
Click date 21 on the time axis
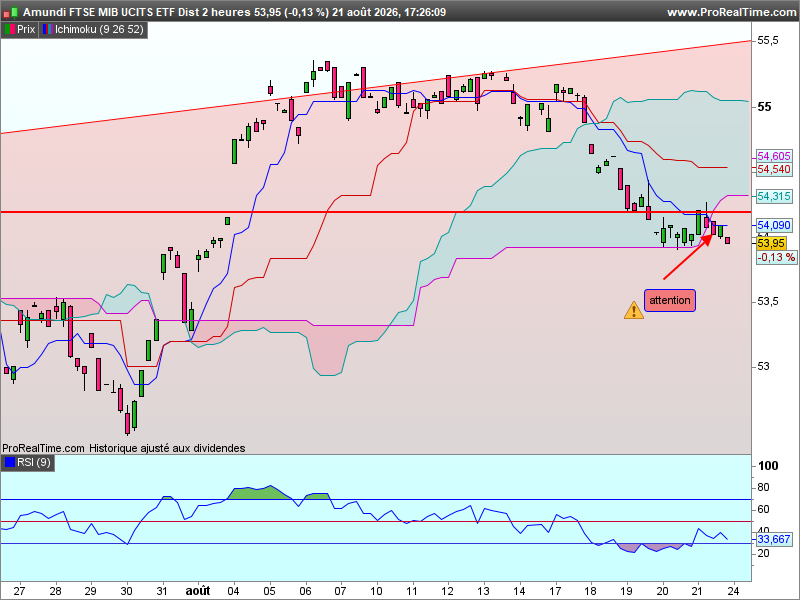point(698,591)
